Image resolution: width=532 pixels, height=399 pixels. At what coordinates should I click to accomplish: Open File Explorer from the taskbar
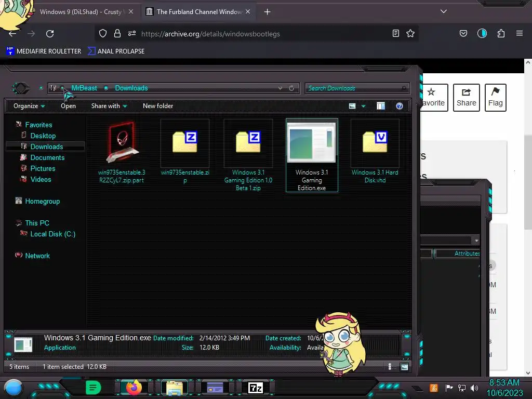[x=175, y=388]
